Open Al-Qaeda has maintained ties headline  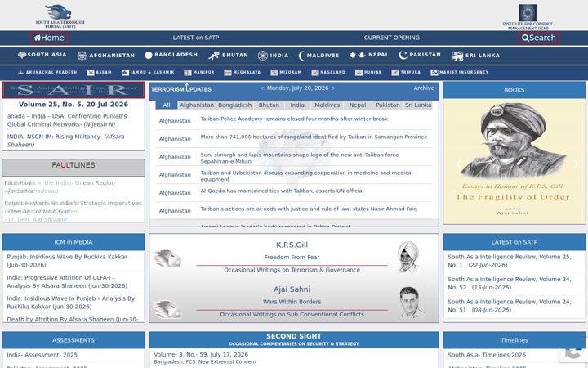pos(282,191)
